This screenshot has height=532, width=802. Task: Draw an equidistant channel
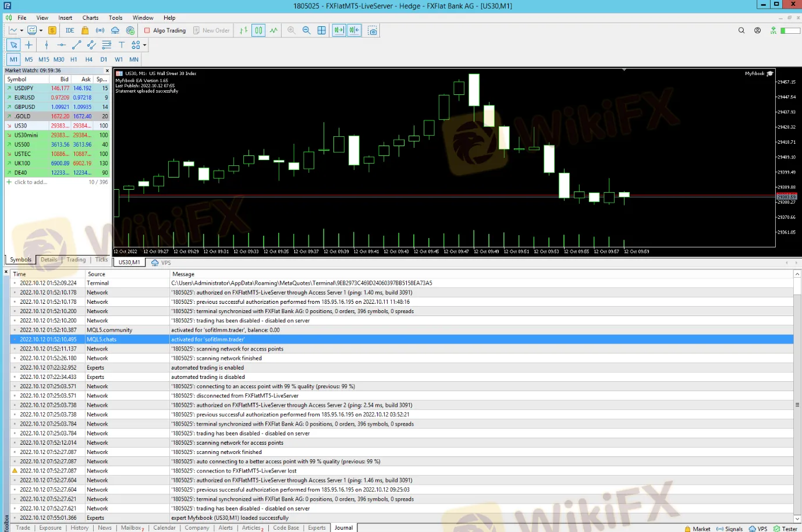point(91,45)
